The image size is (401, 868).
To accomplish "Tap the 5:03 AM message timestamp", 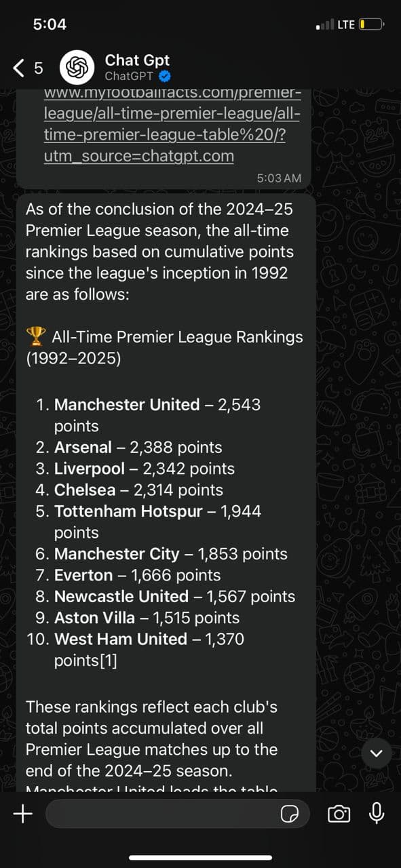I will tap(279, 178).
